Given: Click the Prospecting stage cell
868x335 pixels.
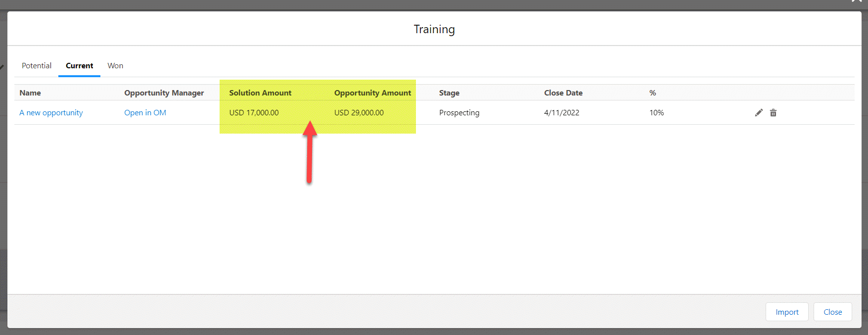Looking at the screenshot, I should point(459,113).
